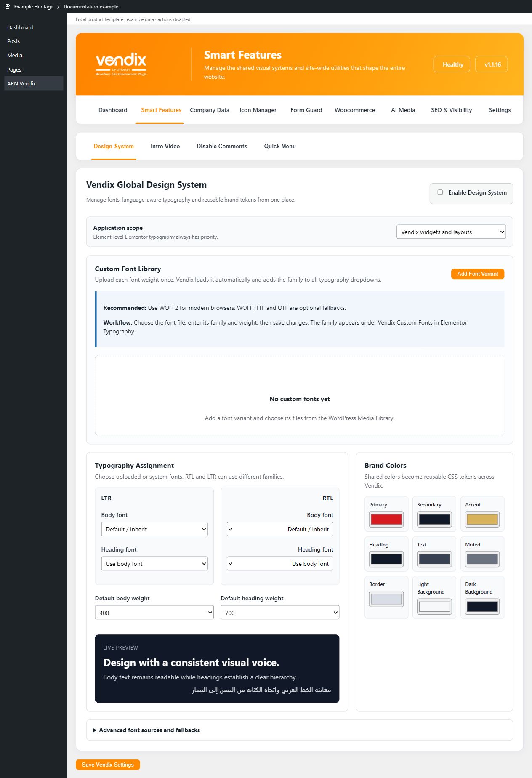Screen dimensions: 532x778
Task: Pick the Muted gray color swatch
Action: 482,559
